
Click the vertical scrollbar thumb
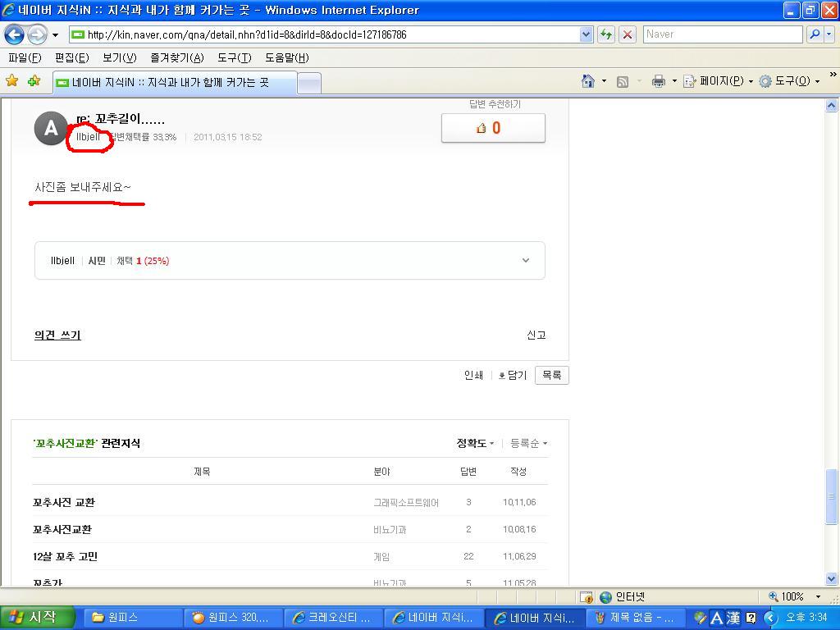point(832,496)
